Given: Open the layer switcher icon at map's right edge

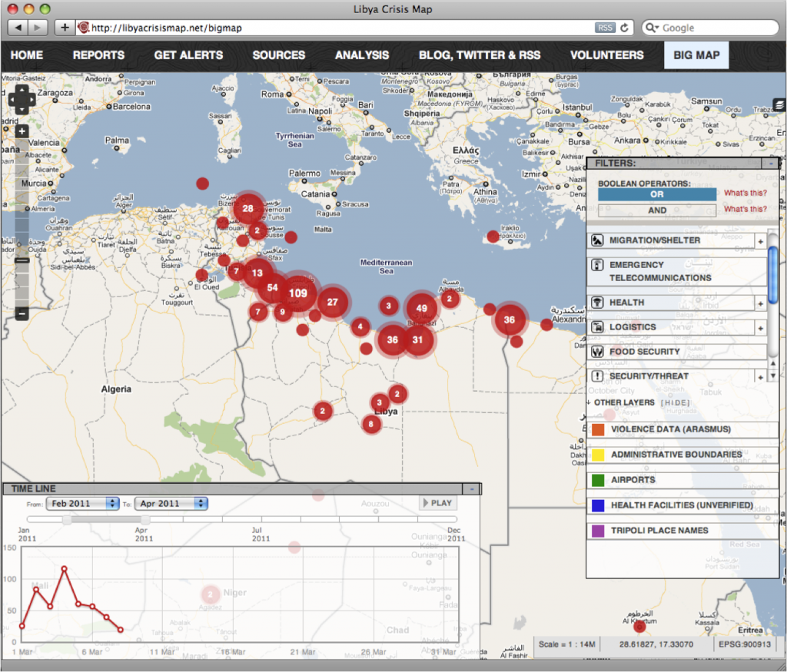Looking at the screenshot, I should (779, 104).
